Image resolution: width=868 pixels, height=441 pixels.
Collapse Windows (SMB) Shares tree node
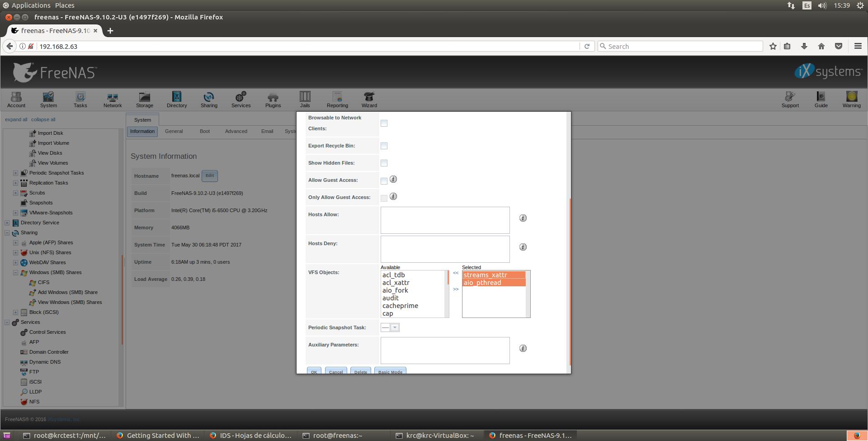pyautogui.click(x=15, y=272)
